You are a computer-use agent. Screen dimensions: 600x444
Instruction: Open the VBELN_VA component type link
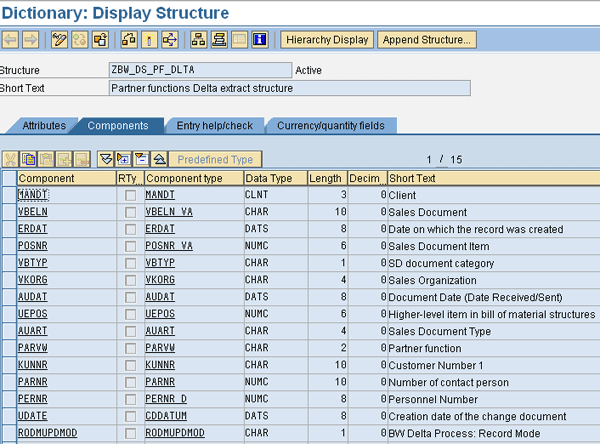tap(169, 212)
